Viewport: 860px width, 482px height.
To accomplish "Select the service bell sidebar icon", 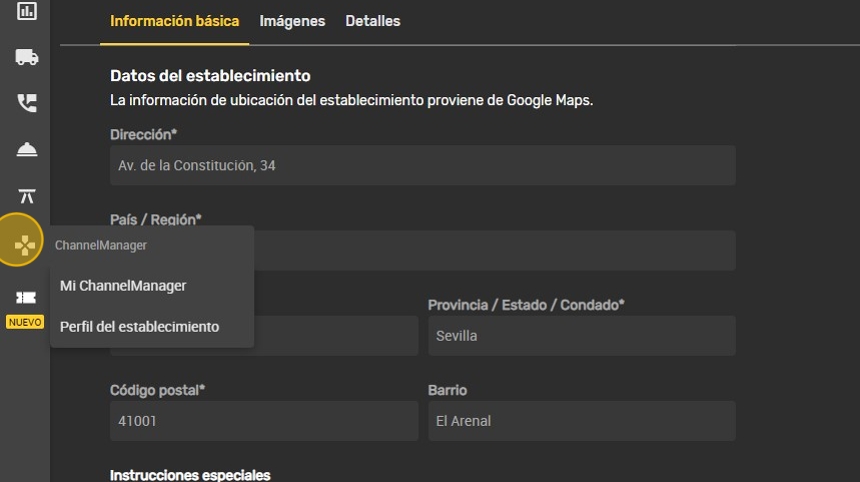I will tap(26, 149).
